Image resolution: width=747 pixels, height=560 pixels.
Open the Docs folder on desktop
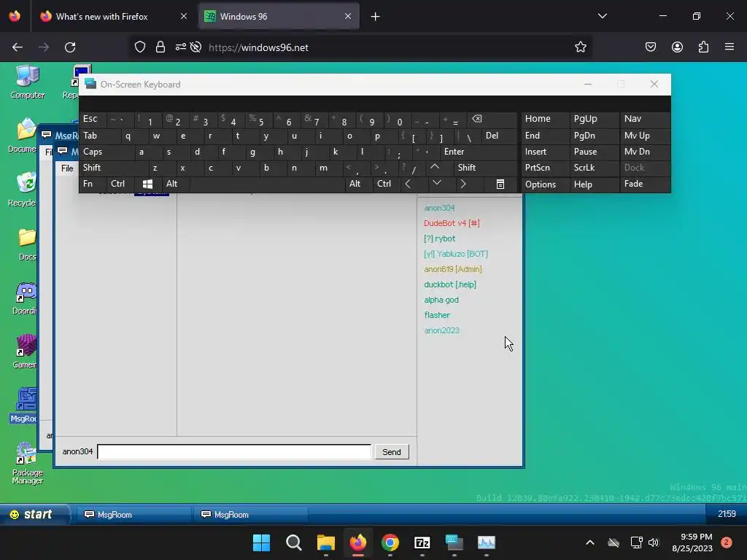[x=27, y=244]
